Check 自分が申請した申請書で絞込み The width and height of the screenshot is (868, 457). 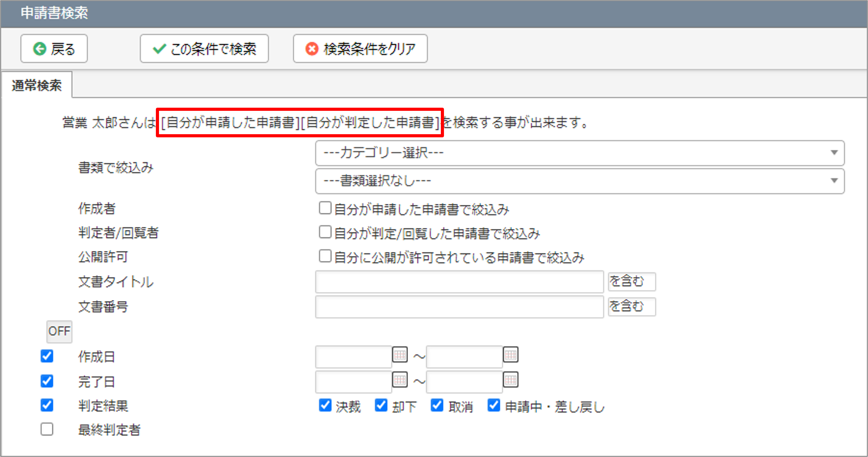[x=325, y=208]
